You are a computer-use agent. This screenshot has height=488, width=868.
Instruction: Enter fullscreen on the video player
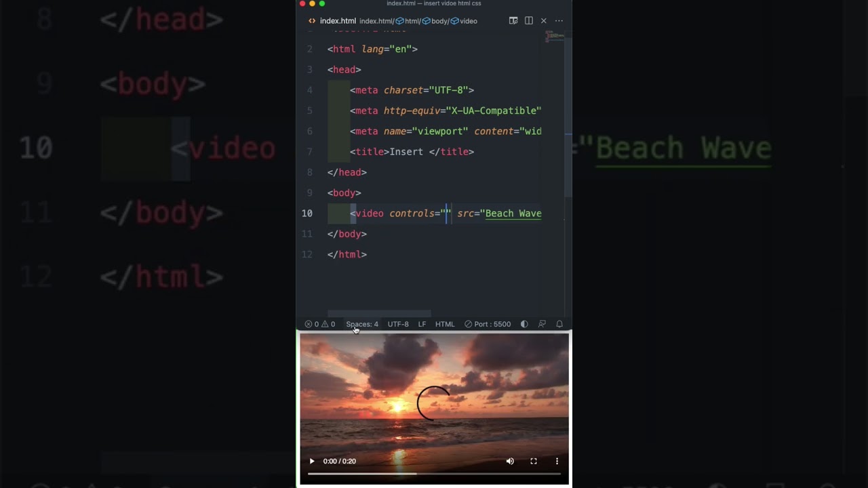click(534, 461)
